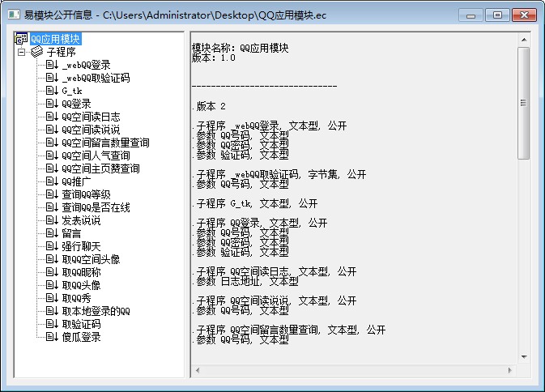Open the QQ登录 tree entry
This screenshot has width=545, height=392.
click(x=76, y=104)
